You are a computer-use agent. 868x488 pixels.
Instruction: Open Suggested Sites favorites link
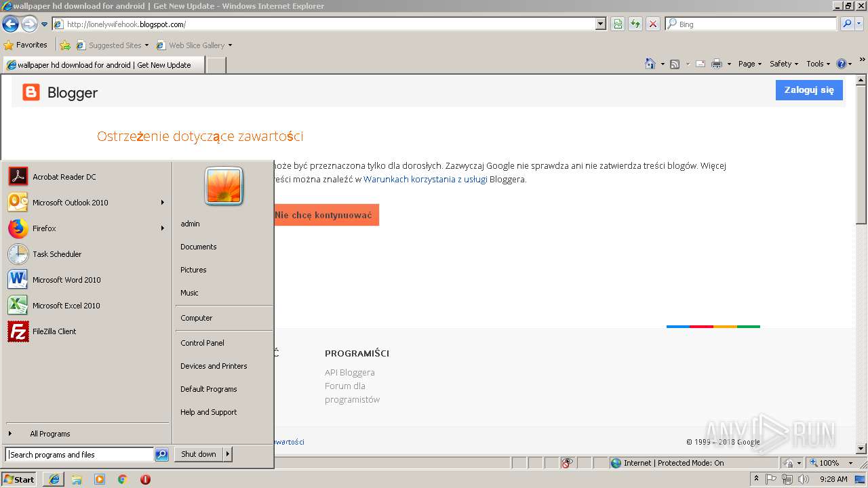click(x=112, y=45)
